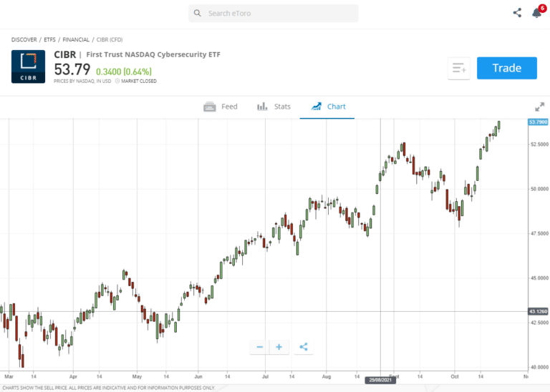The width and height of the screenshot is (550, 392).
Task: Click the Chart tab line-graph icon
Action: click(x=316, y=107)
